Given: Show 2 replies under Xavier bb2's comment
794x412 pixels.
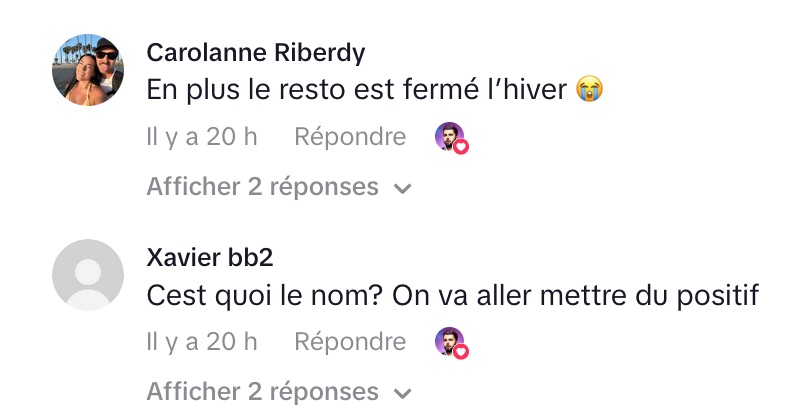Looking at the screenshot, I should [262, 392].
